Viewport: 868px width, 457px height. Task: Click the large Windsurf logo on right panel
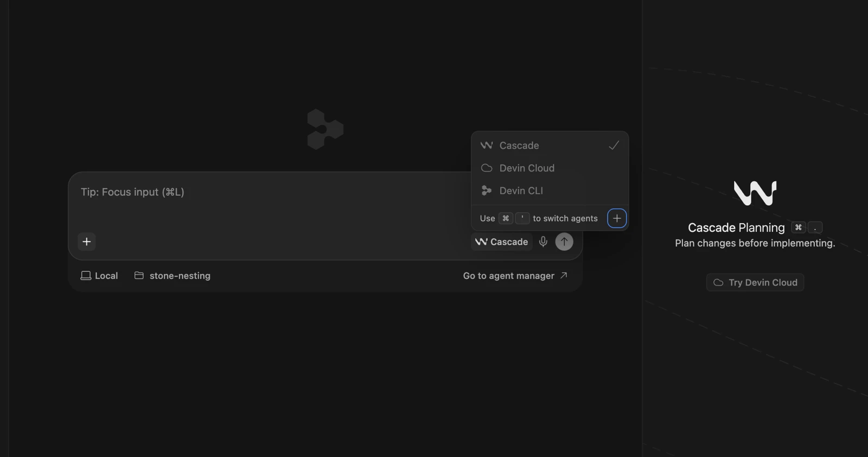click(x=755, y=193)
